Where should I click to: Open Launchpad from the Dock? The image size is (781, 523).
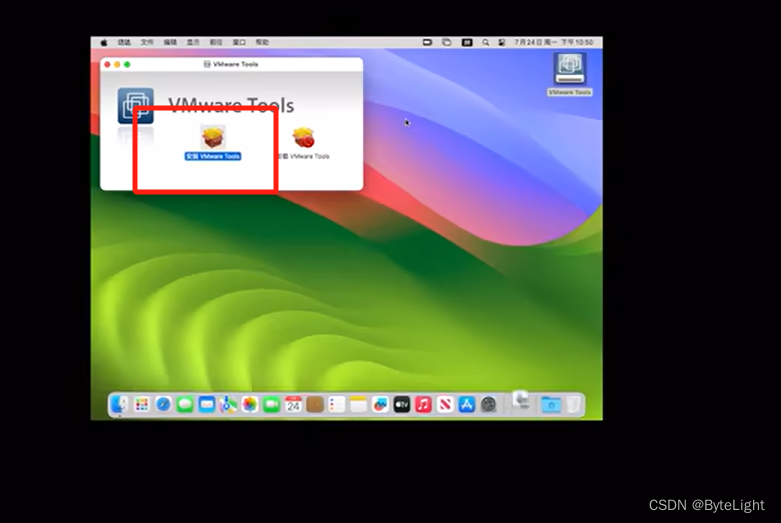point(141,404)
